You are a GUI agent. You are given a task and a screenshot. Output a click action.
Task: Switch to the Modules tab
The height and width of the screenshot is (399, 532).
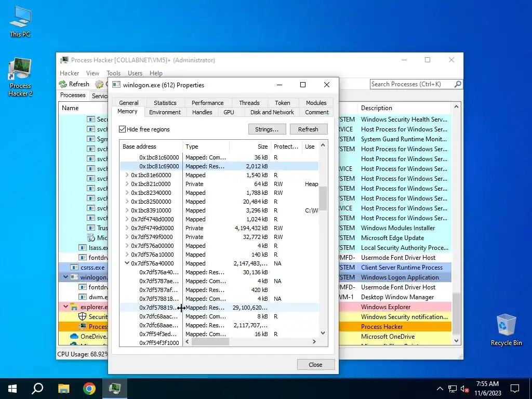(x=316, y=103)
